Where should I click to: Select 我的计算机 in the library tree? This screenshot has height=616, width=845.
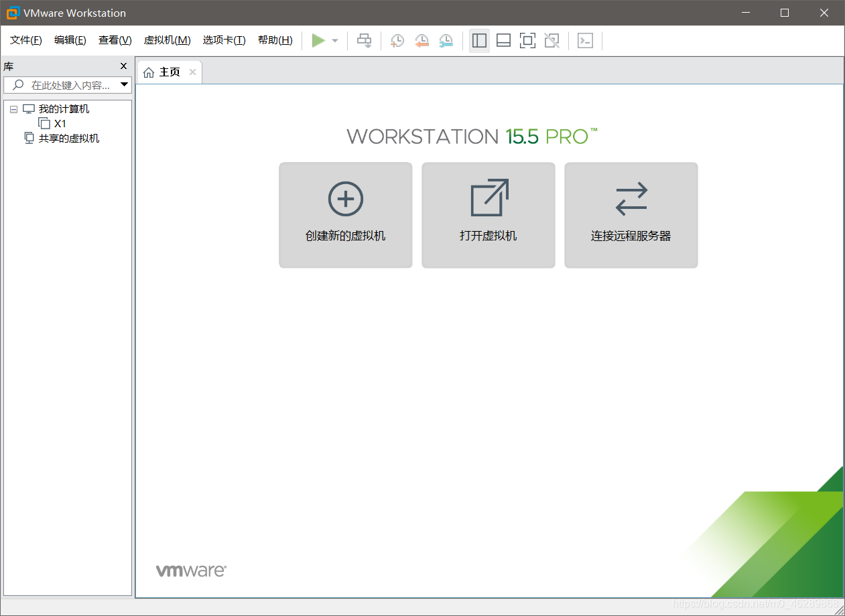64,109
